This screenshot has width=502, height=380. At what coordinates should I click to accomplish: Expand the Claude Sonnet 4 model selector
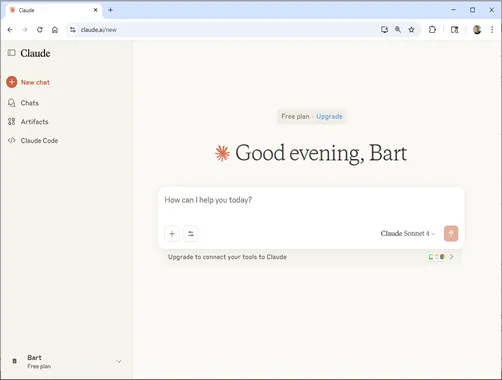pyautogui.click(x=408, y=233)
